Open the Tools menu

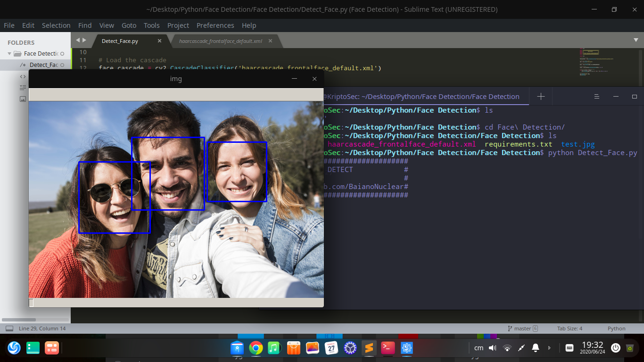152,25
